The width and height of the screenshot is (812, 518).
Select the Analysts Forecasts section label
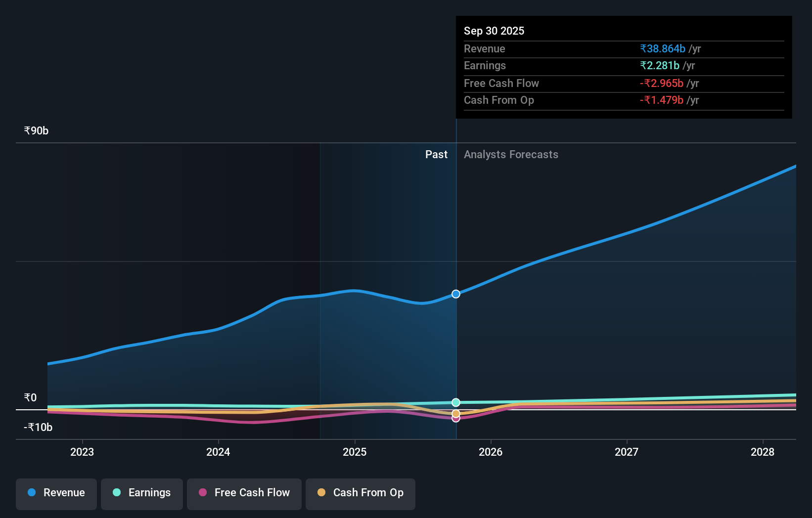coord(511,154)
